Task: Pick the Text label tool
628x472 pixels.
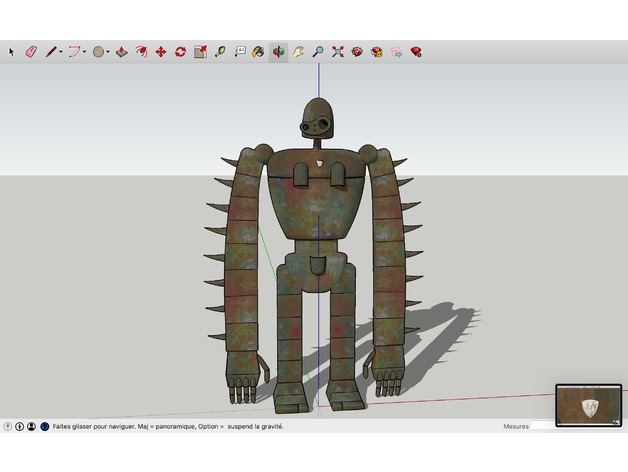Action: tap(240, 52)
